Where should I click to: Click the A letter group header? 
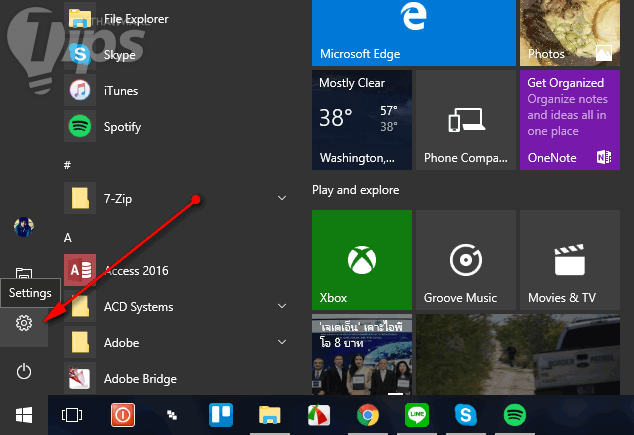click(68, 237)
